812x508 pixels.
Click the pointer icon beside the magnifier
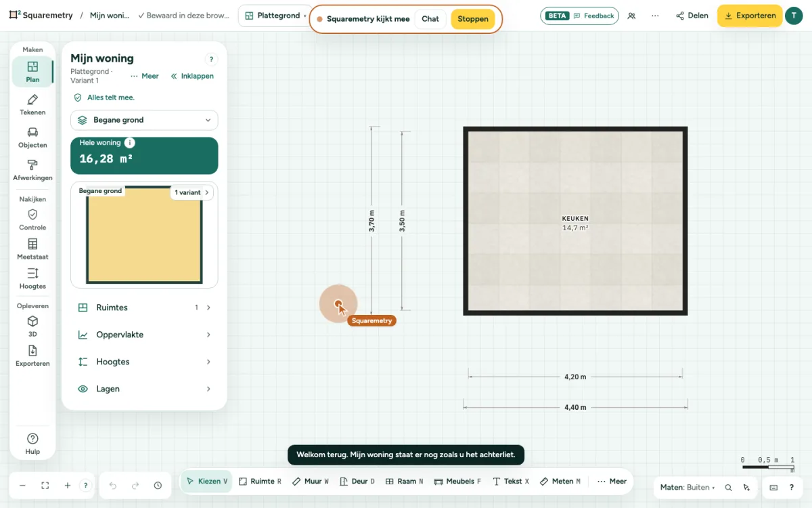(x=746, y=488)
